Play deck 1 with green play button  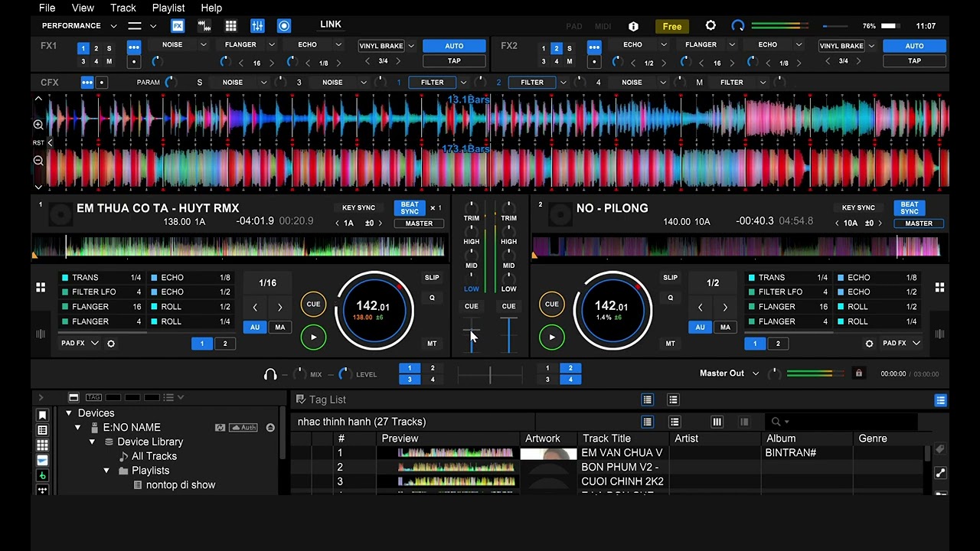(313, 337)
